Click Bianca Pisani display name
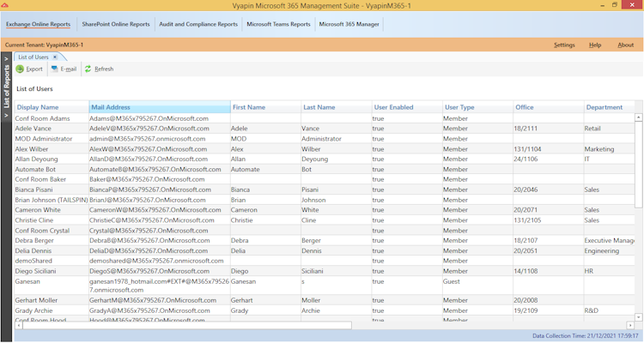The height and width of the screenshot is (343, 644). [33, 190]
